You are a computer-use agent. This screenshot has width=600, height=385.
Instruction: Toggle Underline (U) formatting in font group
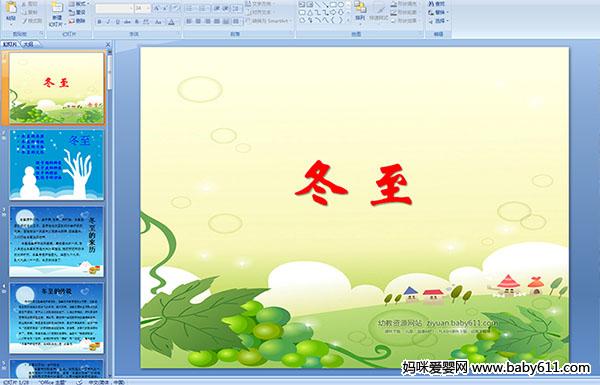tap(117, 22)
